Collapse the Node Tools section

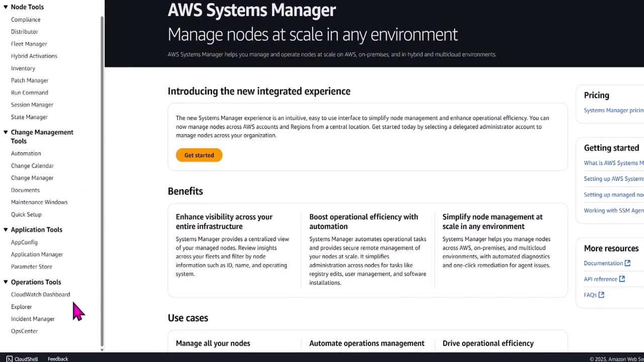(x=6, y=7)
